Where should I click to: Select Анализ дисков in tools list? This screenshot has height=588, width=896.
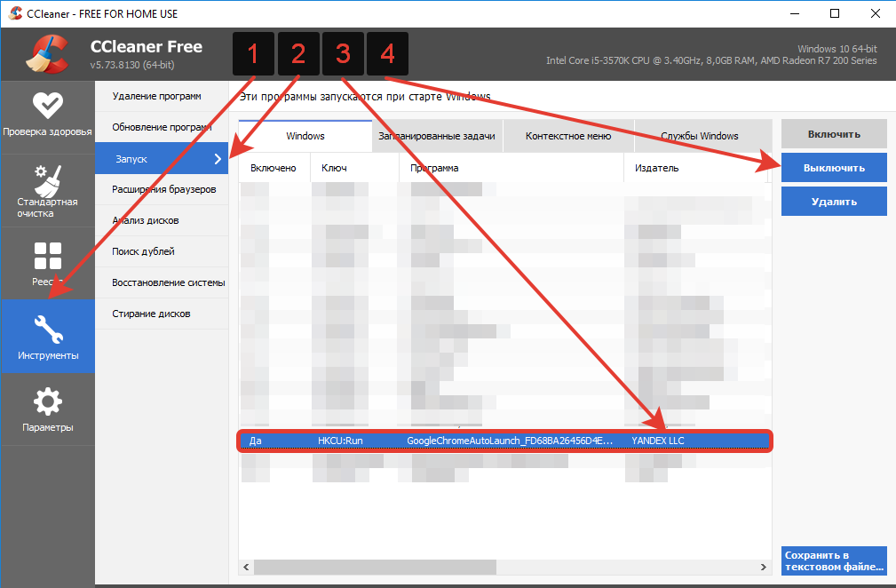click(x=162, y=220)
